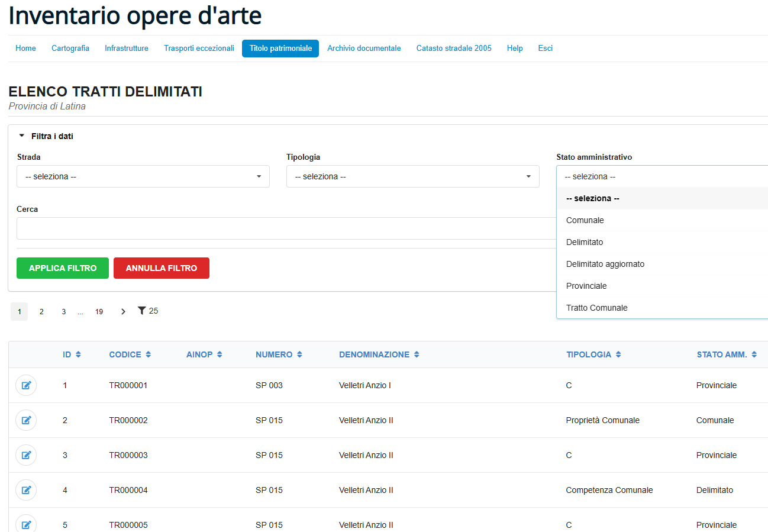
Task: Go to next page with chevron arrow
Action: (x=123, y=311)
